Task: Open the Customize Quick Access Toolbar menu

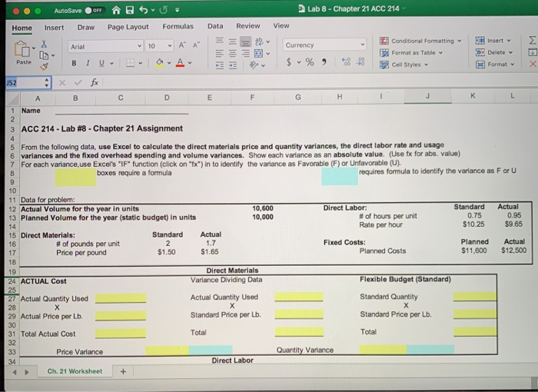Action: click(178, 10)
